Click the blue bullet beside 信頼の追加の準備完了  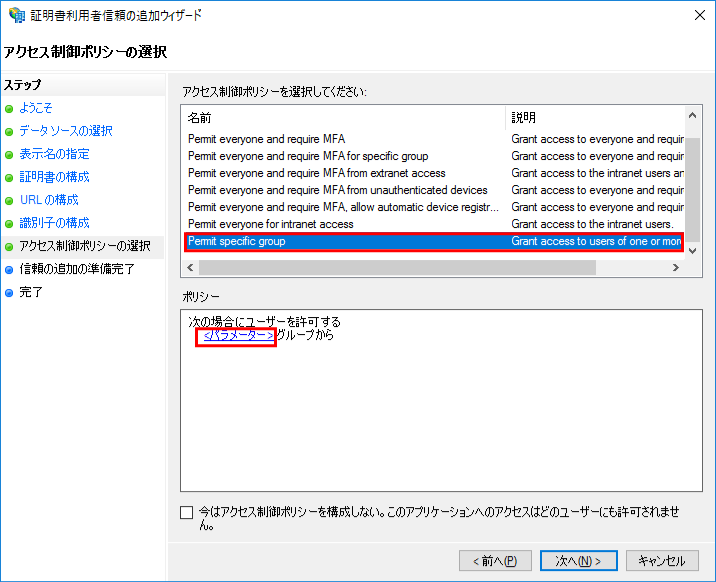[x=9, y=270]
